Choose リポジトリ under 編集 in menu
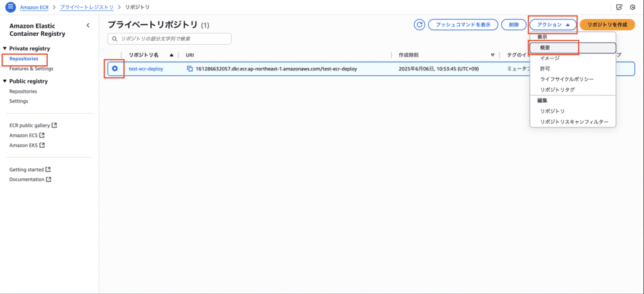Viewport: 644px width, 294px height. tap(572, 112)
